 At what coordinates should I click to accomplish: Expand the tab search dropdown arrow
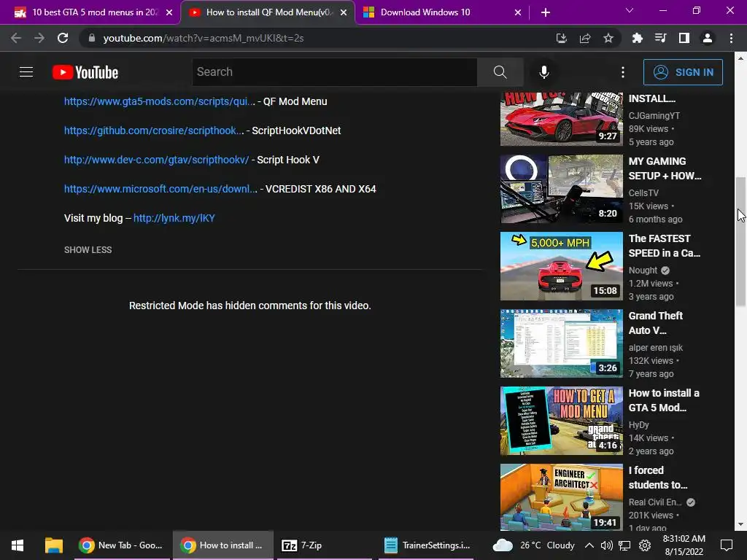coord(630,10)
